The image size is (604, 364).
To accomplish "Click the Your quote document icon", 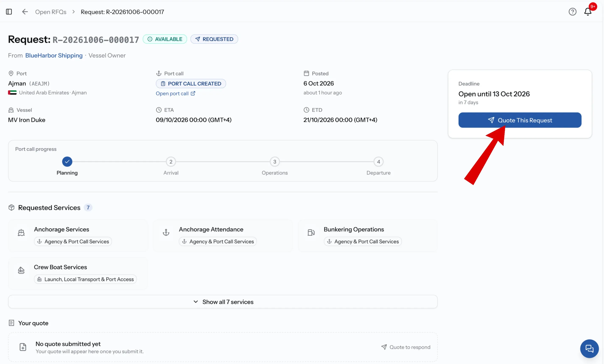I will click(11, 323).
